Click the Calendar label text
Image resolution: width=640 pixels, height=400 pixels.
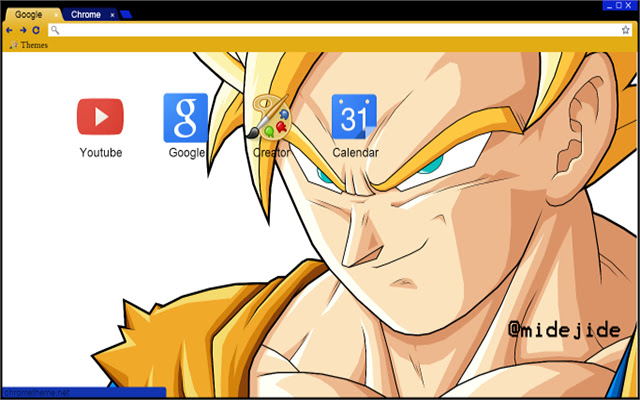click(355, 153)
